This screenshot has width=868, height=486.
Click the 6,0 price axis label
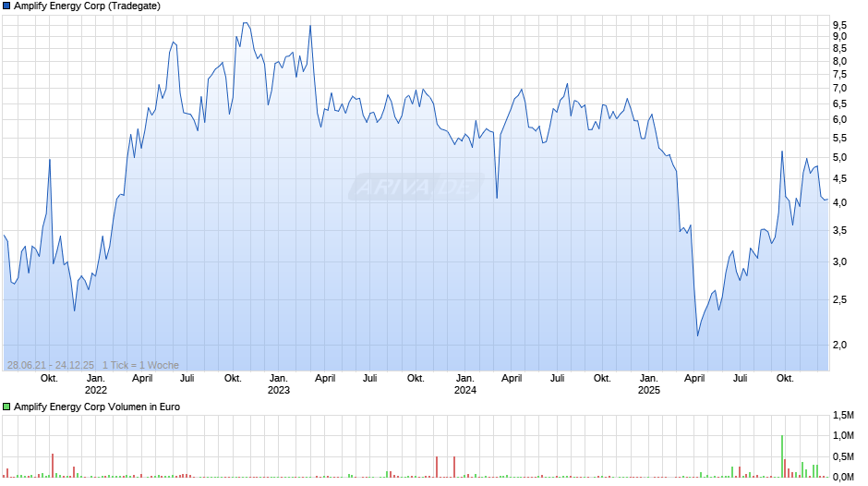click(839, 120)
